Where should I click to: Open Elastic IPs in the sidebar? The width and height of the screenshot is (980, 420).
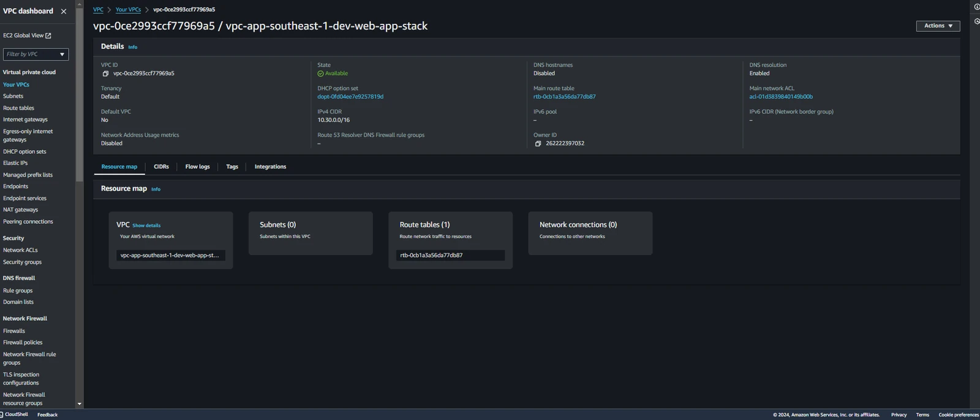(15, 163)
